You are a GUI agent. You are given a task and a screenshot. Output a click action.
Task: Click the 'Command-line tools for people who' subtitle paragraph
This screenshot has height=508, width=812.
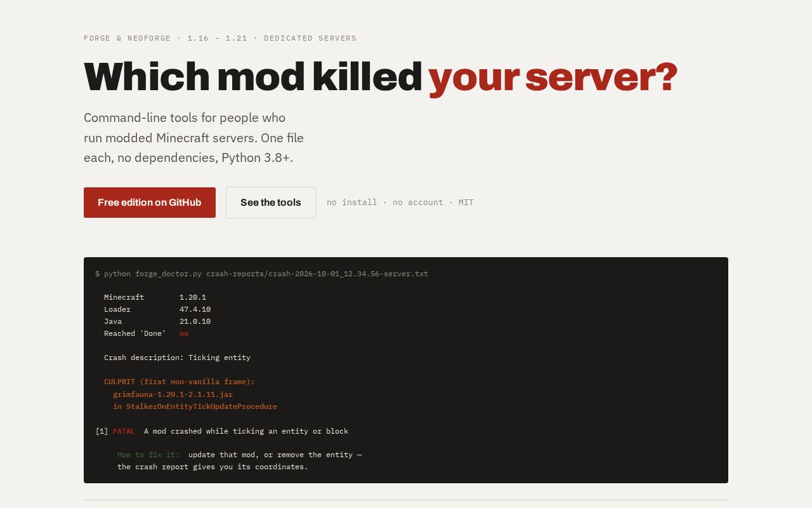tap(193, 138)
